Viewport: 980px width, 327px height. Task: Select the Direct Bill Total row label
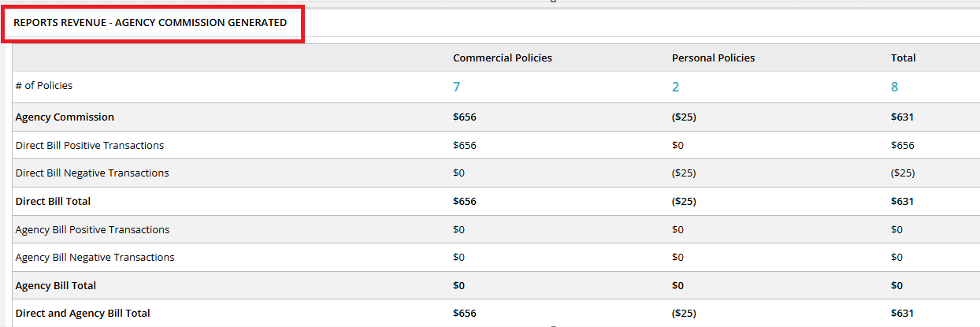[53, 202]
